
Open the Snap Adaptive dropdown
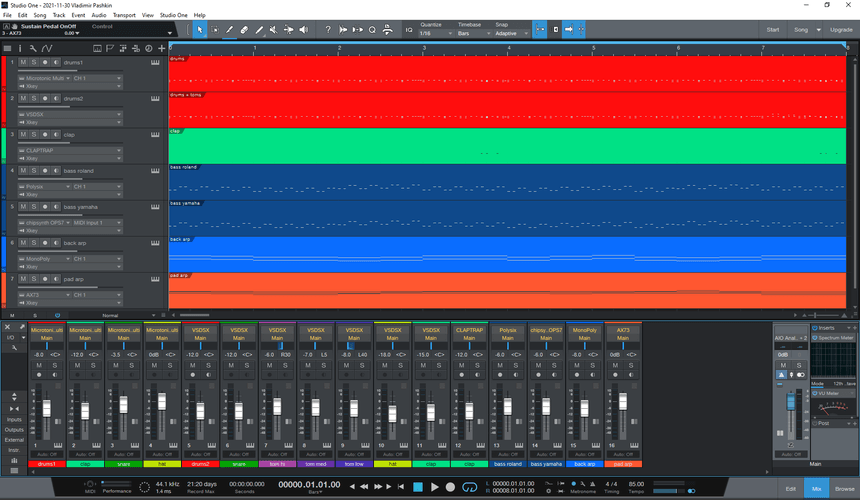512,33
